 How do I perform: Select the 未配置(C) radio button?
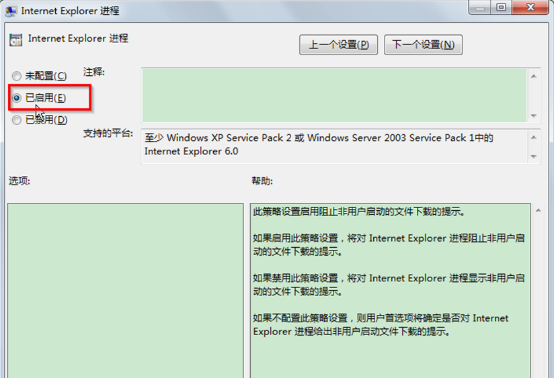tap(17, 76)
